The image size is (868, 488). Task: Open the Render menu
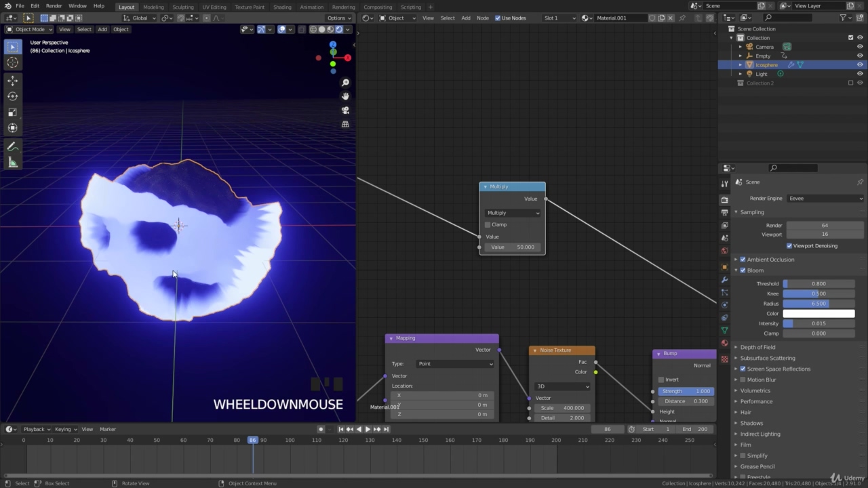(x=54, y=6)
